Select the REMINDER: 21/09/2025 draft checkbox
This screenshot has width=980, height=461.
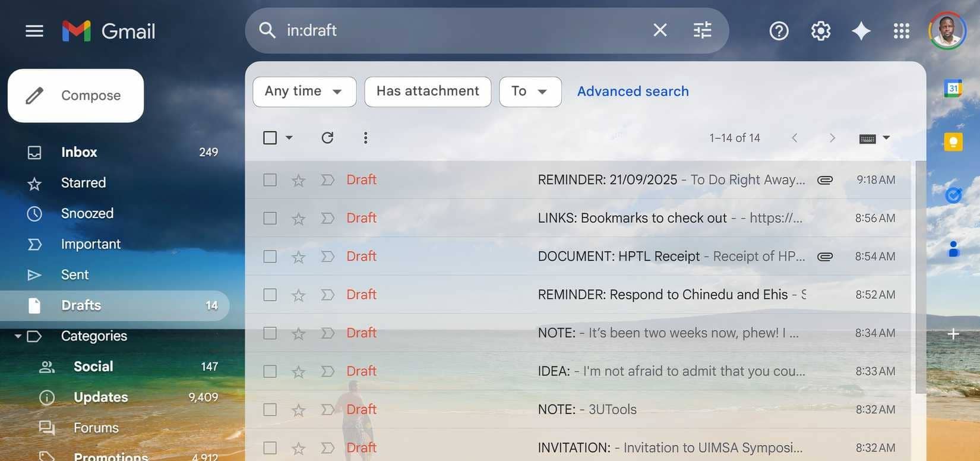(x=270, y=180)
